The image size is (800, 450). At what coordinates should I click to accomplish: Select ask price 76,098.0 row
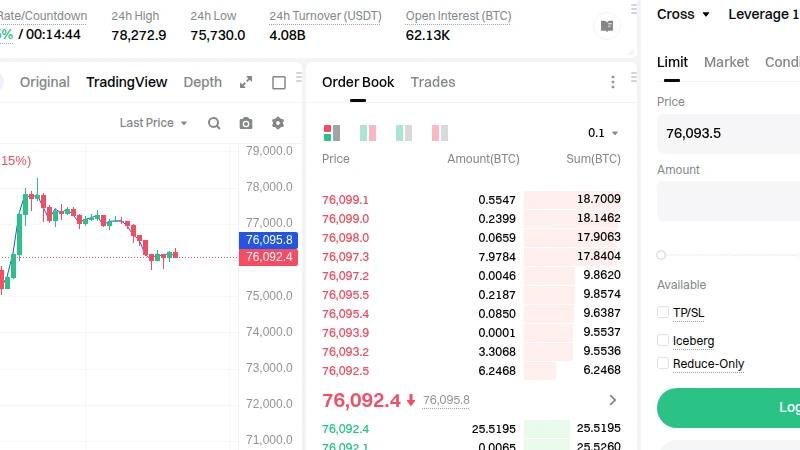[471, 237]
